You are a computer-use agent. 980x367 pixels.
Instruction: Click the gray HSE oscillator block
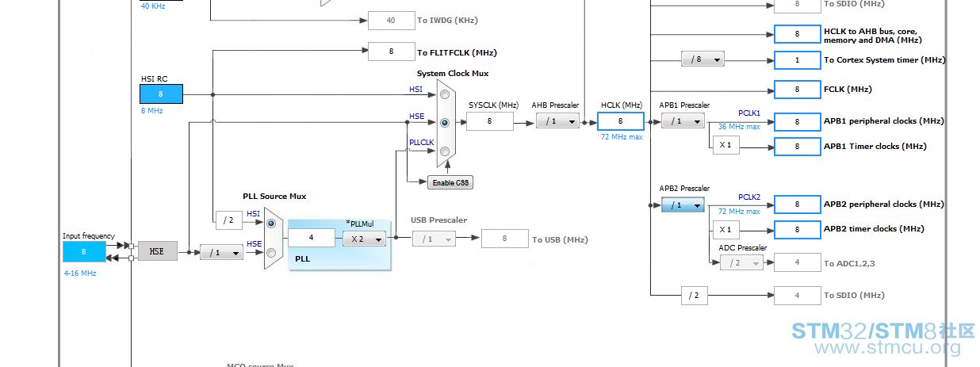[x=158, y=251]
